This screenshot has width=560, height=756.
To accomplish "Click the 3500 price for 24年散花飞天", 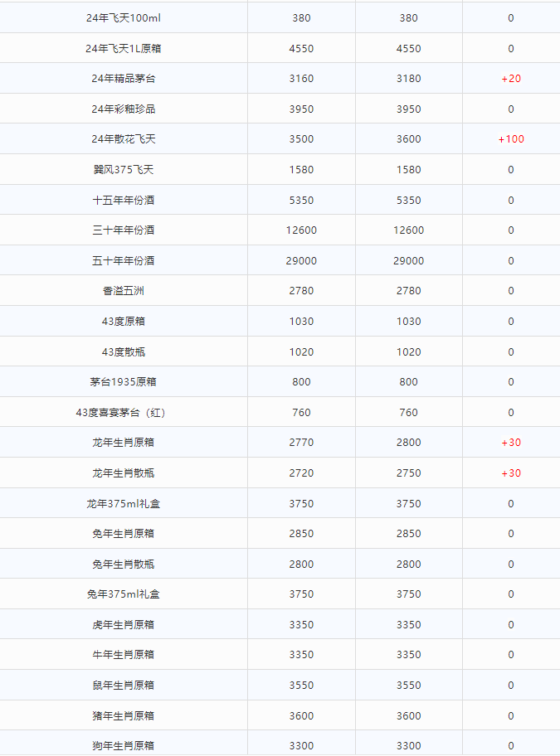I will [301, 139].
